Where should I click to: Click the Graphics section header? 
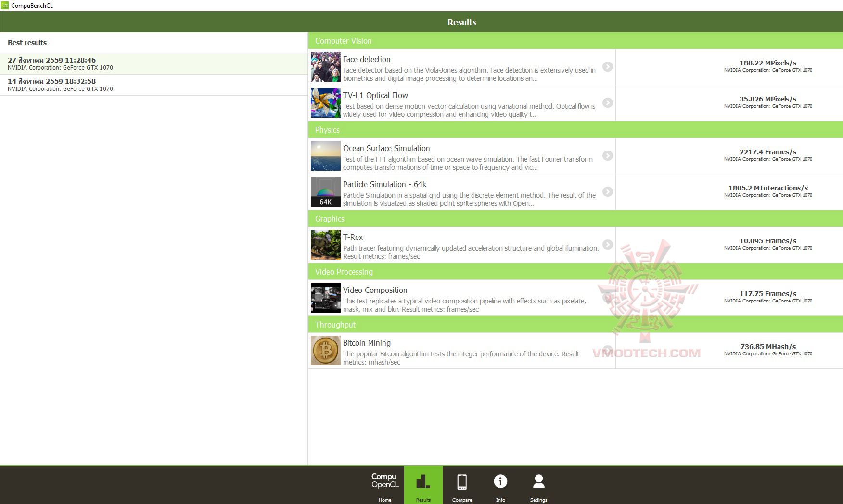click(575, 219)
